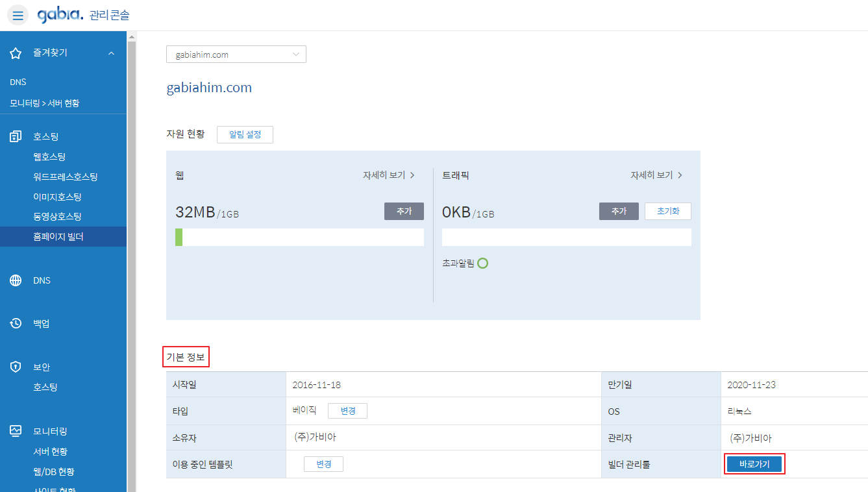Open the gabiahim.com domain dropdown
Viewport: 868px width, 492px height.
coord(236,55)
